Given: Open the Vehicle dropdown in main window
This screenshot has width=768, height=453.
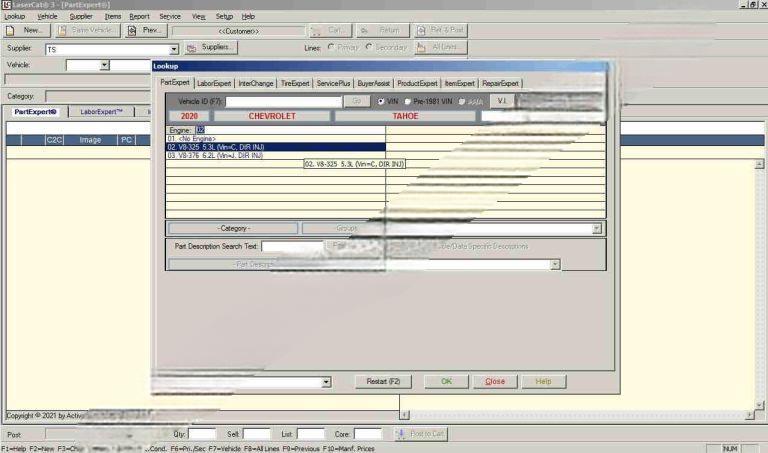Looking at the screenshot, I should pos(104,65).
